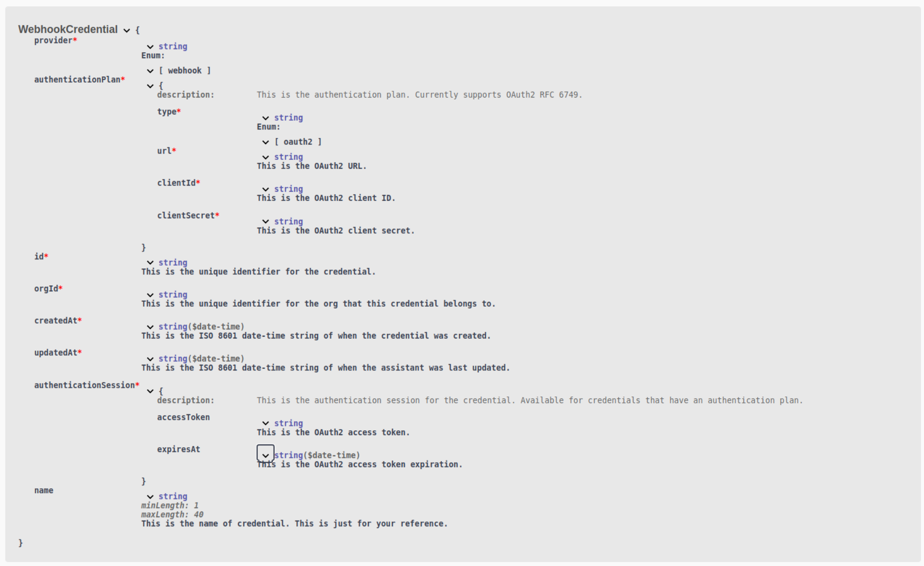Collapse the authenticationPlan object chevron
The height and width of the screenshot is (566, 924).
coord(150,86)
